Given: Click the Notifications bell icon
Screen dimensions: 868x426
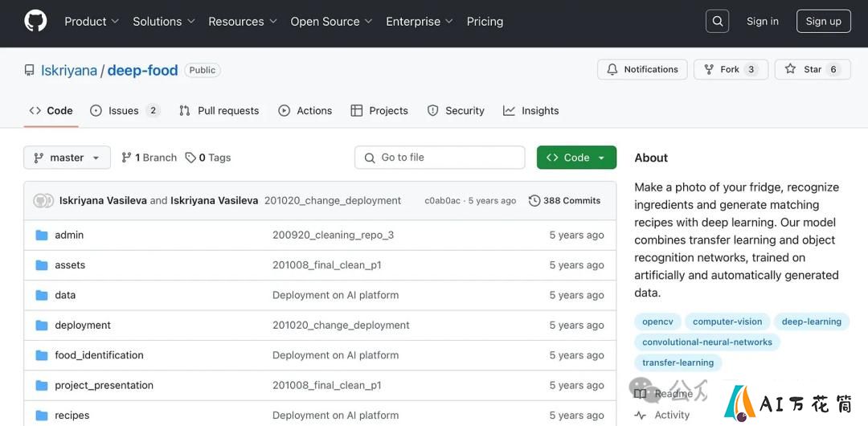Looking at the screenshot, I should tap(612, 69).
